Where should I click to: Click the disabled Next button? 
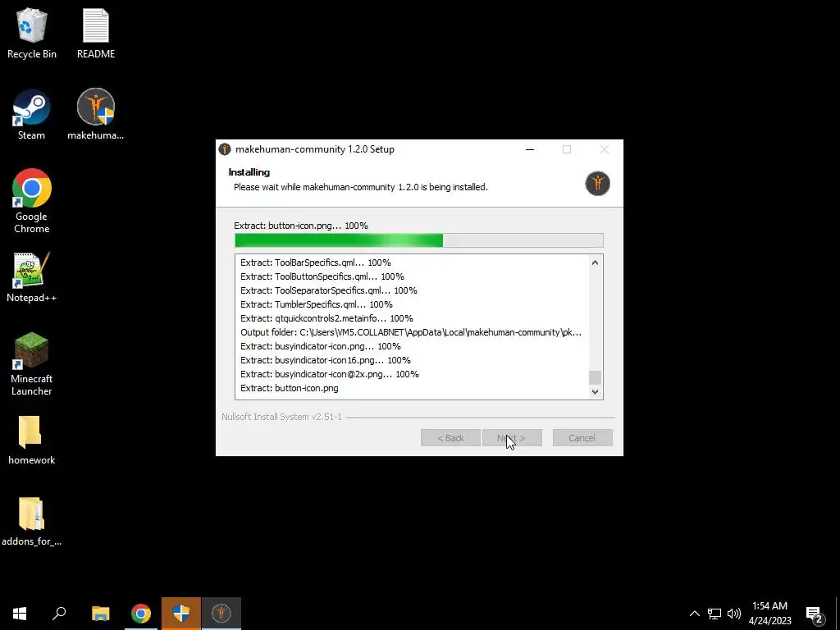512,438
